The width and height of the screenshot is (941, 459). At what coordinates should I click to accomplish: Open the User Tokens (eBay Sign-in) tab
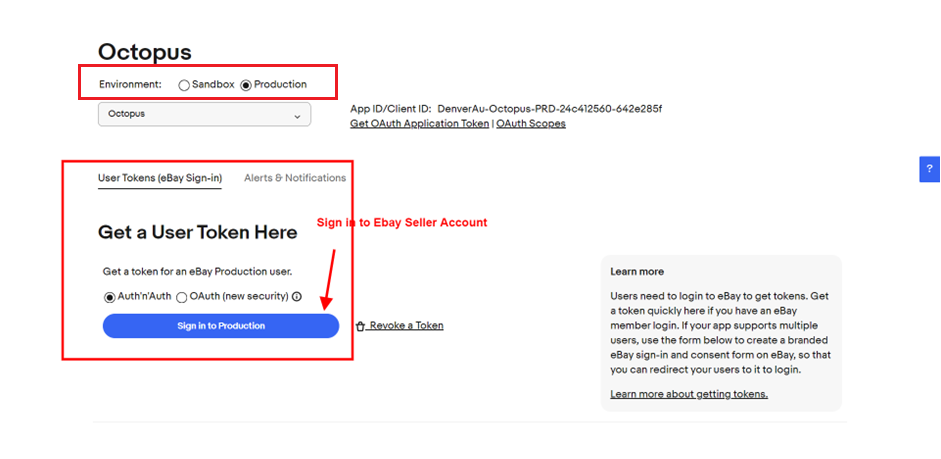point(160,178)
